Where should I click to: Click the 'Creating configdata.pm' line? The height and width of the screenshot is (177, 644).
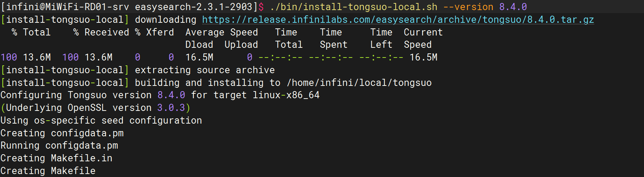pos(62,133)
